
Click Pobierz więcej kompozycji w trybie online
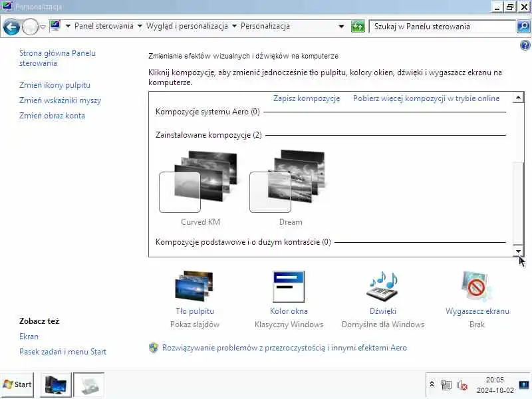point(426,98)
